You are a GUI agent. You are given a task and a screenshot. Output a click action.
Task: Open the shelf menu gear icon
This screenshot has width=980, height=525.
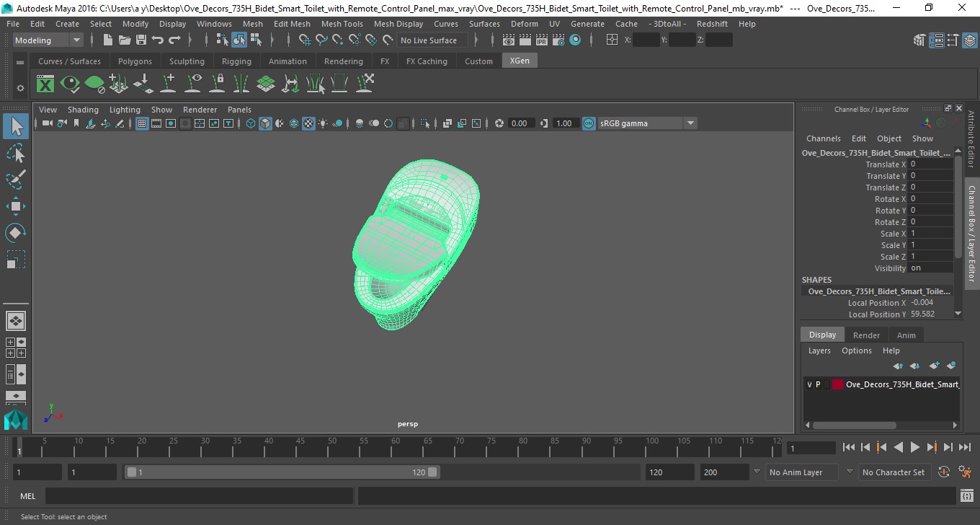(x=20, y=88)
